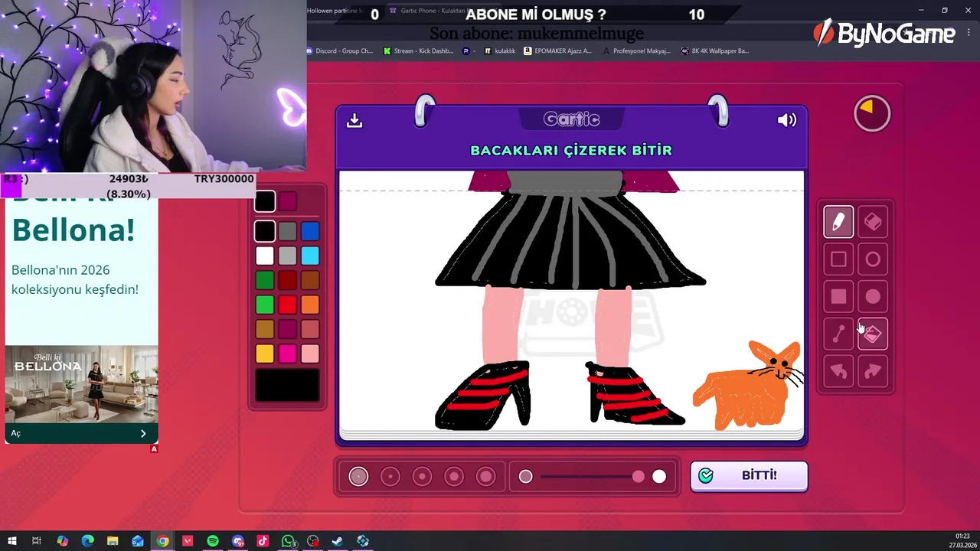Click the round countdown timer
The height and width of the screenshot is (551, 980).
tap(872, 114)
